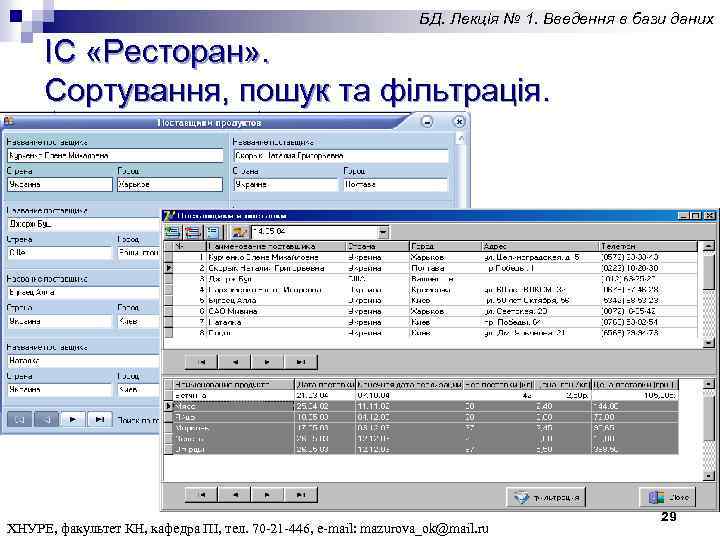Viewport: 720px width, 540px height.
Task: Click supplier name field Курченко Елена Михайловна in back window
Action: pos(115,156)
